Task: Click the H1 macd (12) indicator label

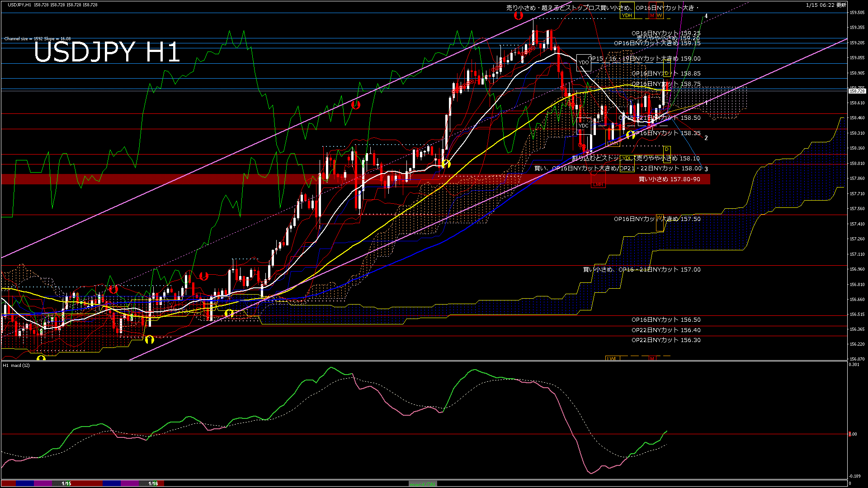Action: coord(16,366)
